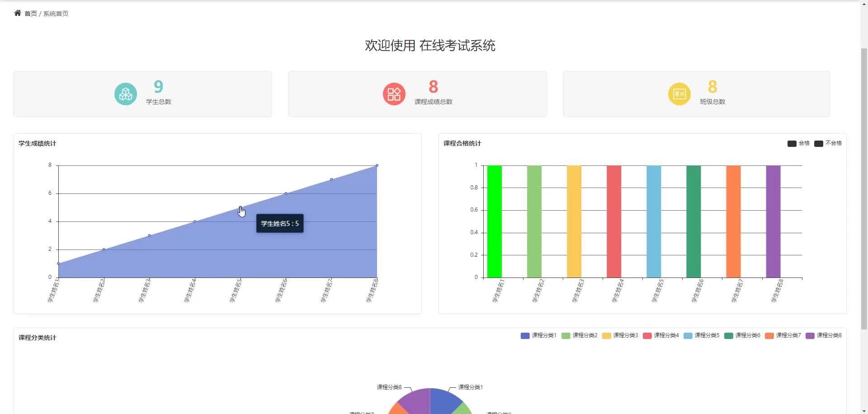Toggle 课程分类1 legend entry

point(538,335)
